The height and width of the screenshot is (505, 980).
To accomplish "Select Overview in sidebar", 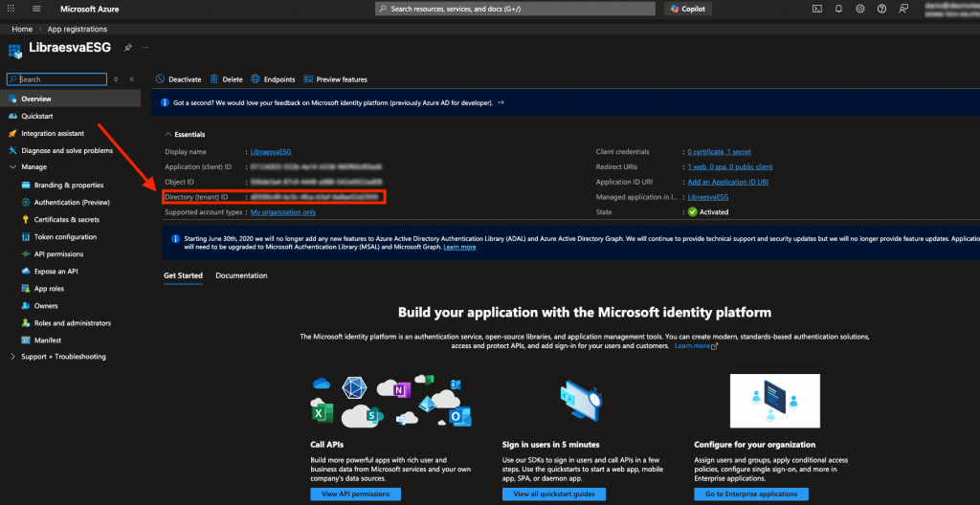I will [70, 99].
